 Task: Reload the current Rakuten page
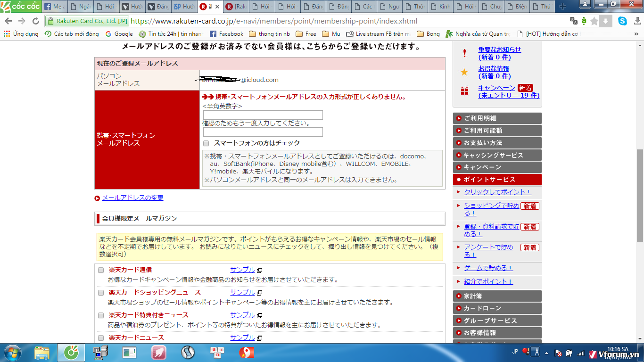coord(35,21)
